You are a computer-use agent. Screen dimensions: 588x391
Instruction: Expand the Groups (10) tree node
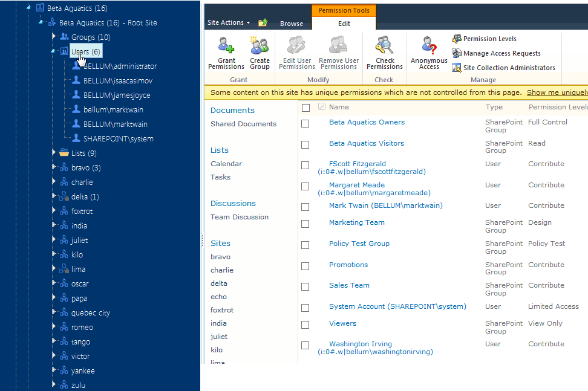pyautogui.click(x=54, y=37)
